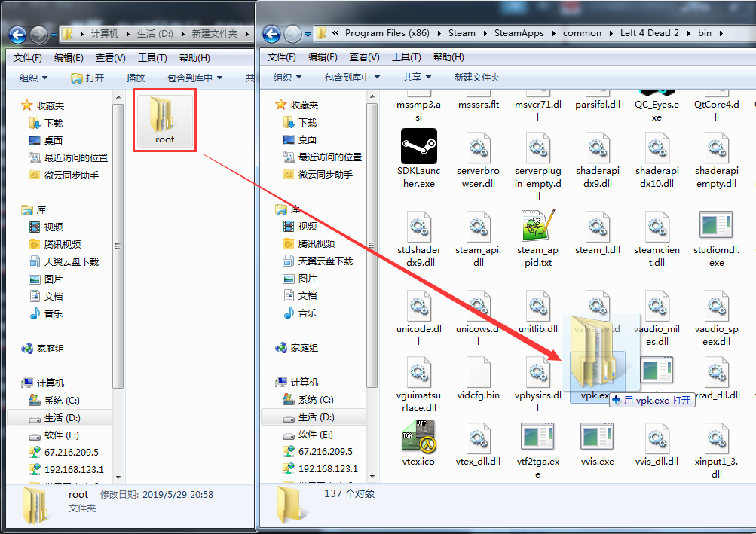This screenshot has width=756, height=534.
Task: Select steamclient.dll file icon
Action: (657, 226)
